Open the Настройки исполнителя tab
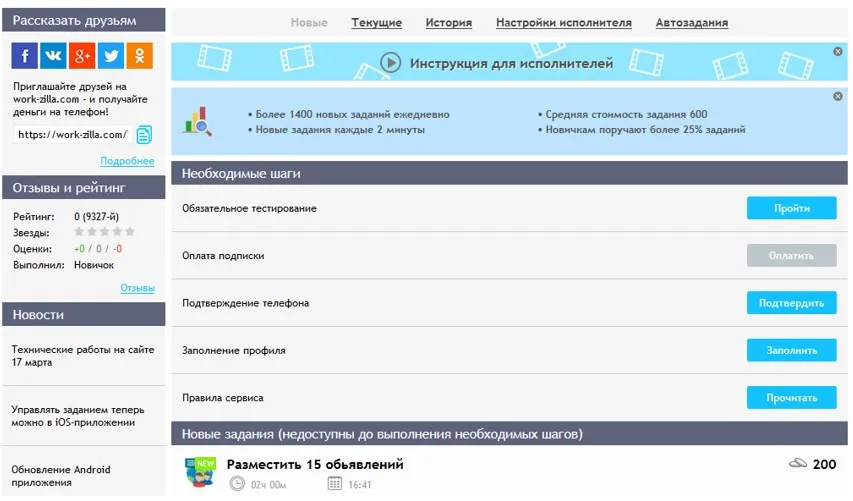853x501 pixels. tap(564, 23)
